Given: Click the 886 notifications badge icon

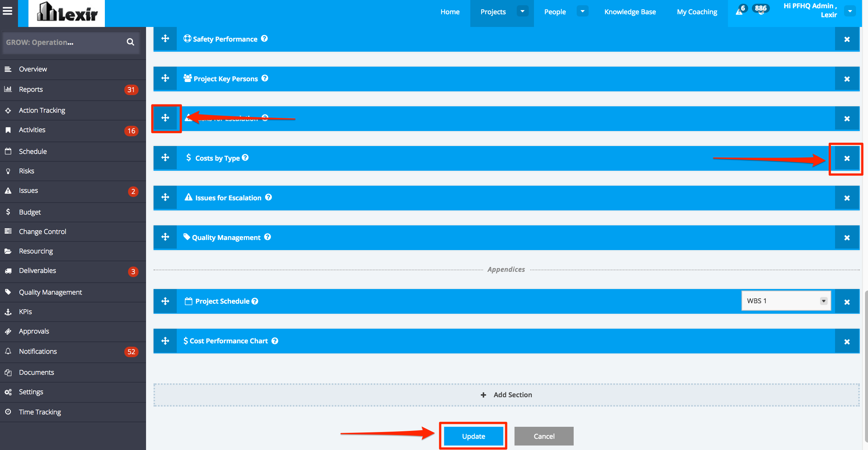Looking at the screenshot, I should tap(761, 9).
